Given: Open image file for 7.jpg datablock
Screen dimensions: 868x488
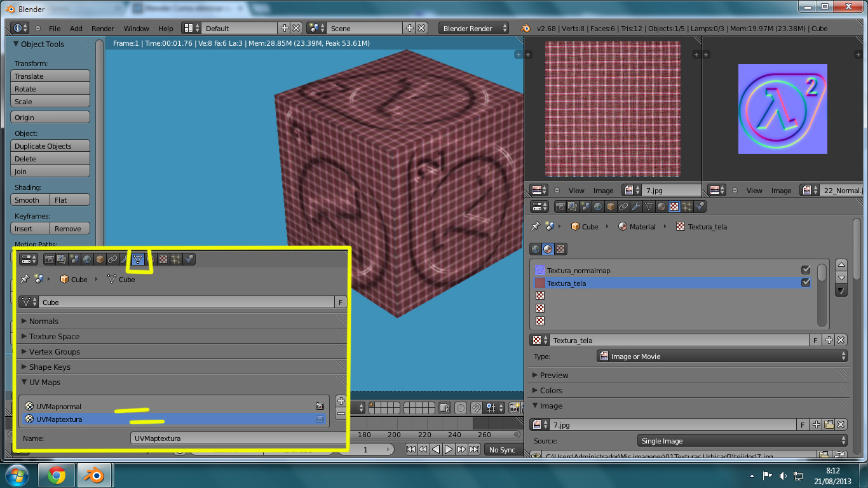Looking at the screenshot, I should [829, 424].
